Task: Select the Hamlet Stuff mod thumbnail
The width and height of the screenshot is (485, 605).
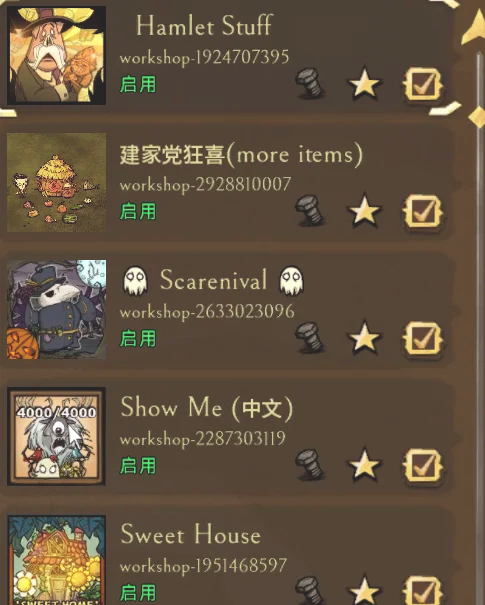Action: 56,55
